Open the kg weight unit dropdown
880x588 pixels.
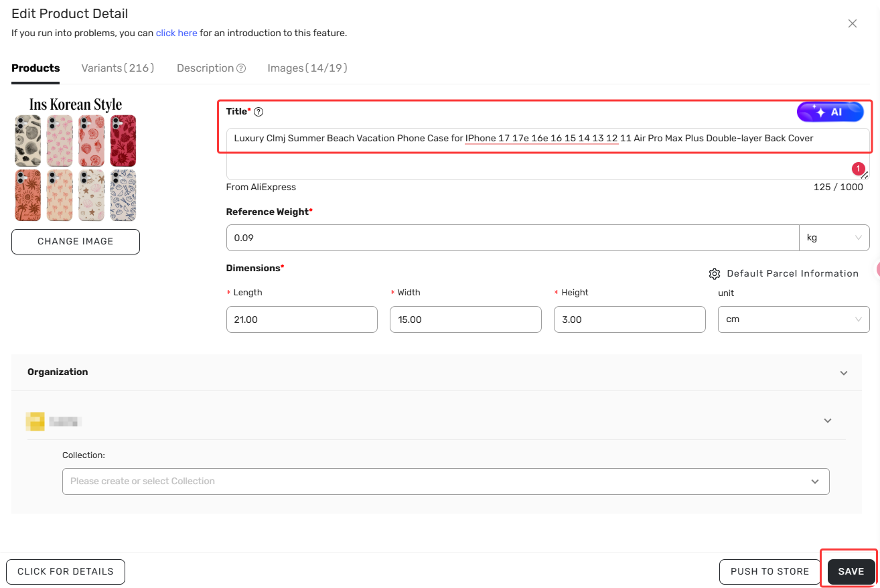(x=834, y=238)
